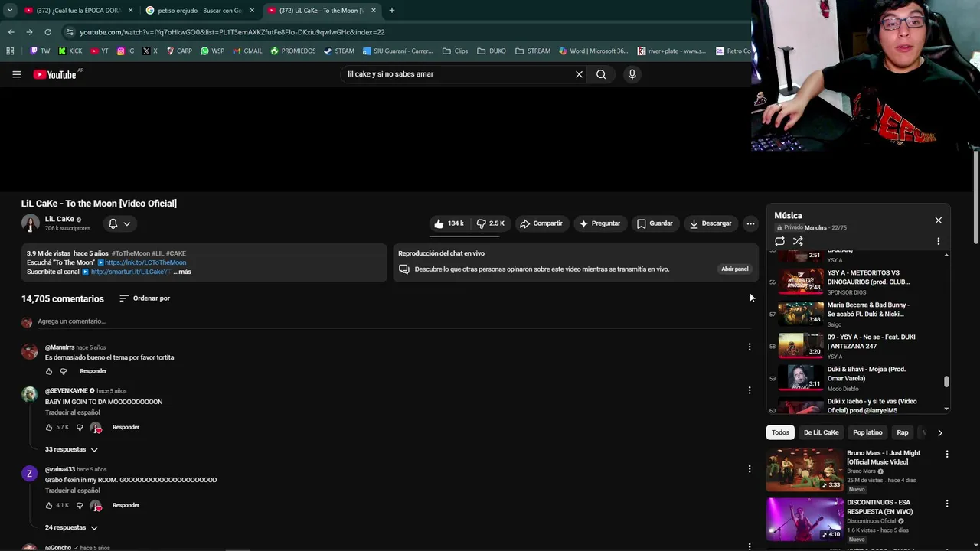Screen dimensions: 980x551
Task: Open the LiL CaKe channel name
Action: 60,219
